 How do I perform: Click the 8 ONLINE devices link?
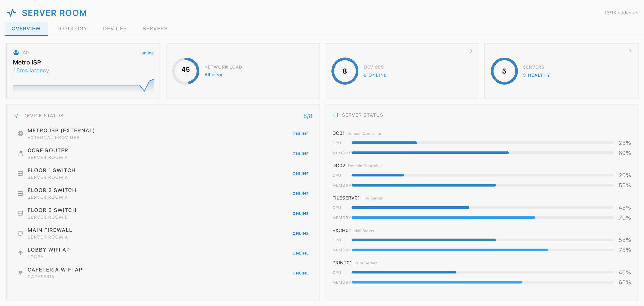click(x=375, y=75)
